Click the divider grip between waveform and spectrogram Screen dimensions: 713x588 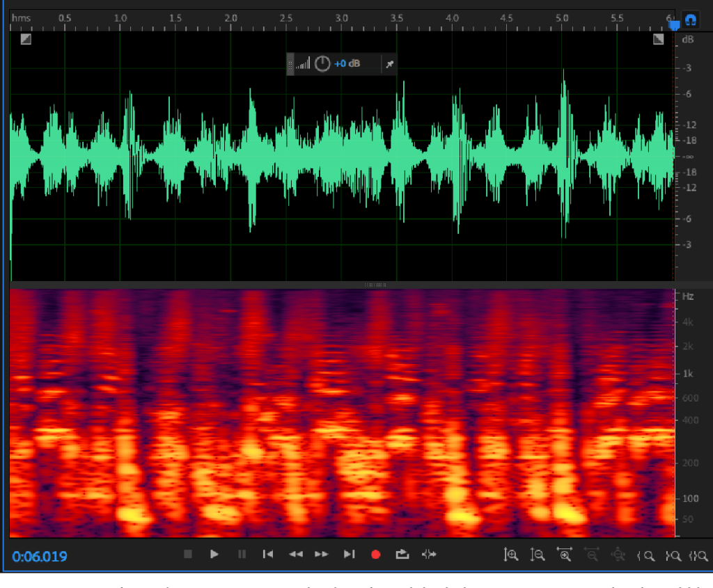click(375, 285)
